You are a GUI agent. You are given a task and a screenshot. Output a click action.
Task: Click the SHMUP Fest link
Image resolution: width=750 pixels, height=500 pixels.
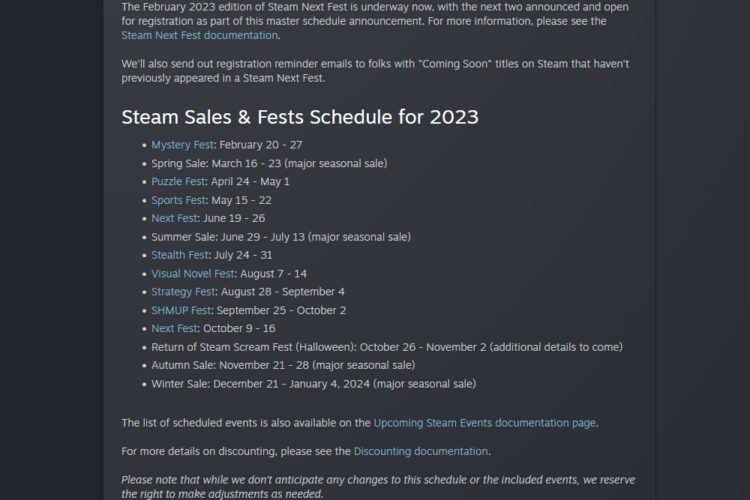click(x=181, y=310)
